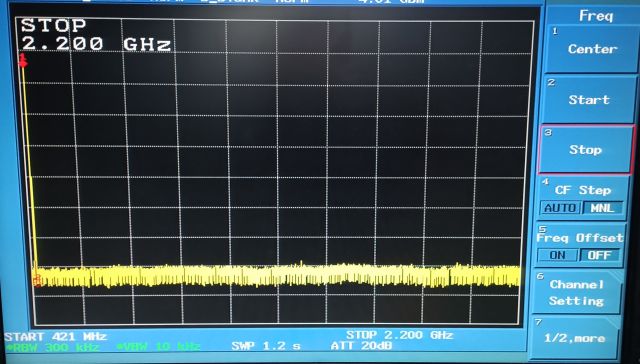Viewport: 640px width, 364px height.
Task: Click the START 421 MHz readout
Action: 56,337
